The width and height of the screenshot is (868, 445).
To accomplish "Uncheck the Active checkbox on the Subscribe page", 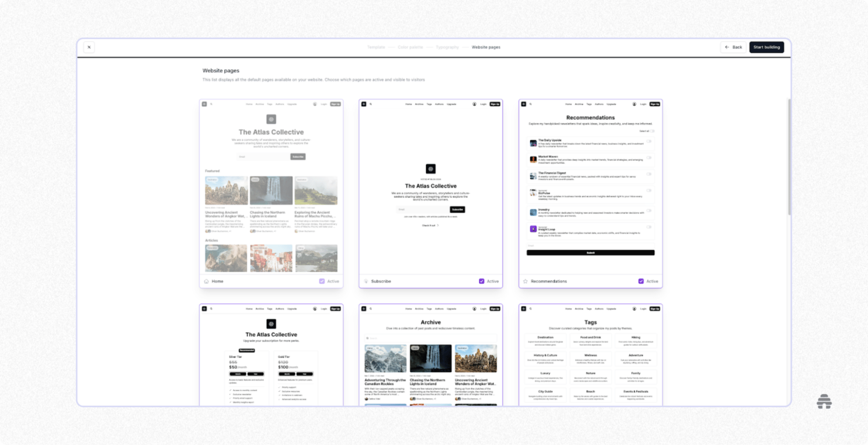I will [482, 281].
